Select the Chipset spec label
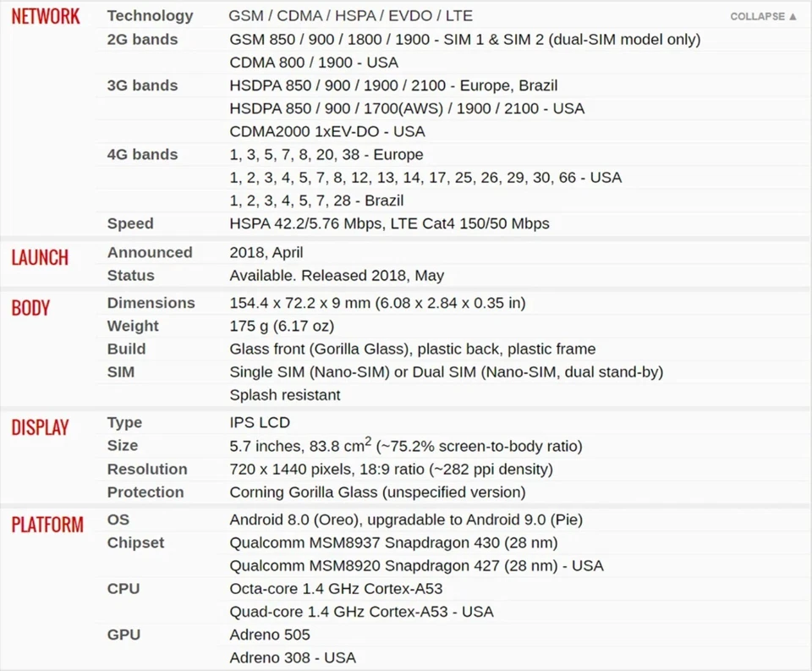812x671 pixels. (135, 542)
